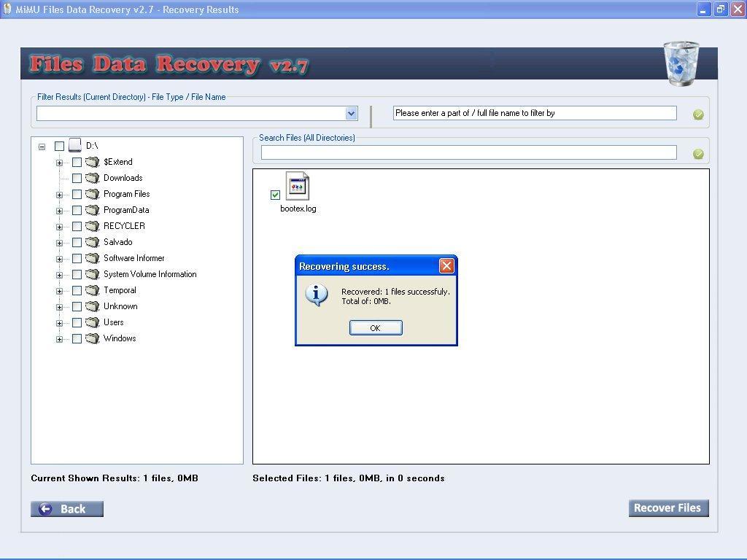Click the D:\ drive icon

pos(75,145)
